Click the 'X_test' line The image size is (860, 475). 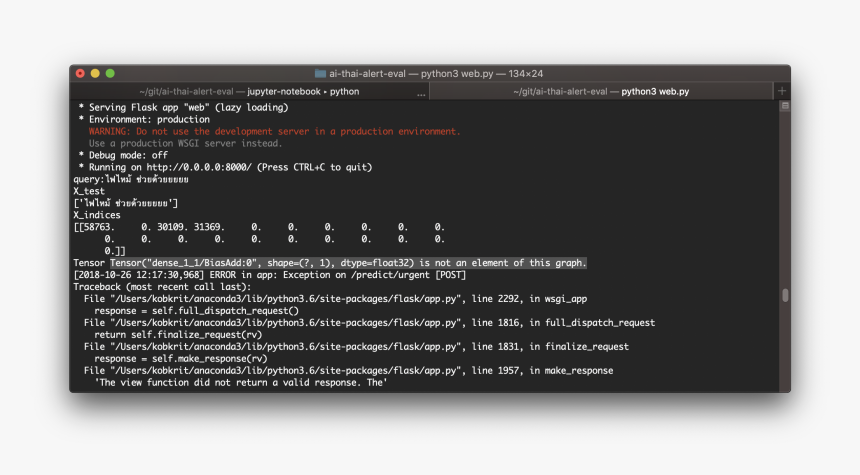[89, 191]
